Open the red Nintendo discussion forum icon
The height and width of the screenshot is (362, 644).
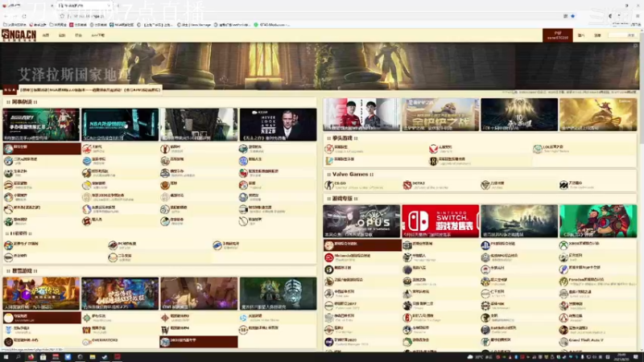tap(328, 257)
